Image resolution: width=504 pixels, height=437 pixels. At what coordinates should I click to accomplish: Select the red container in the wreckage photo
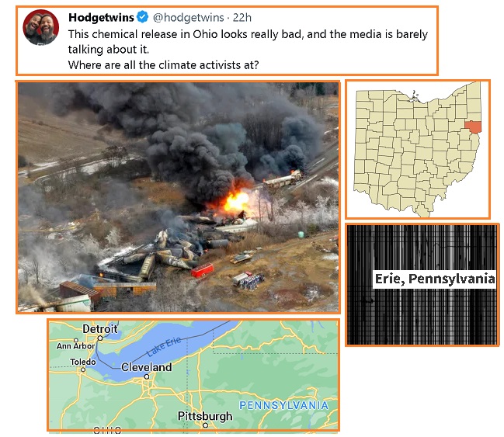click(x=202, y=270)
